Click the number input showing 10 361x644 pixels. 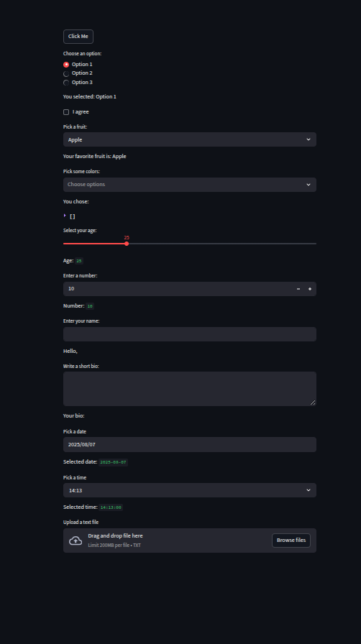pyautogui.click(x=178, y=289)
